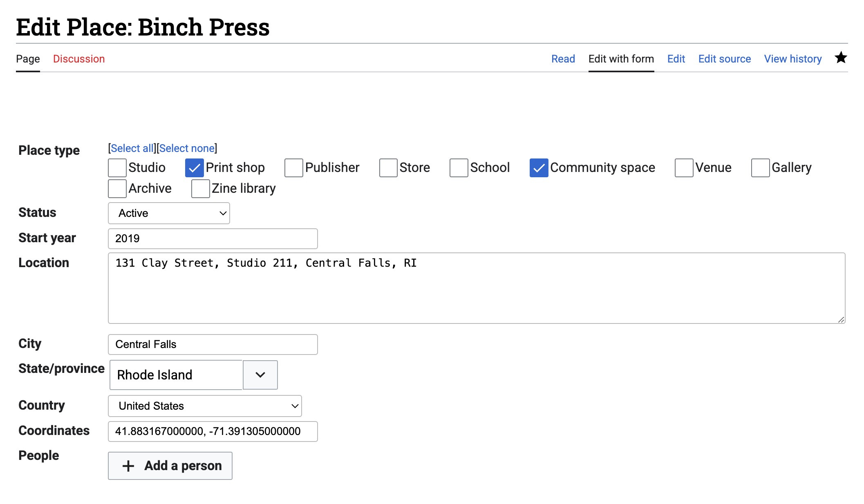Check the Gallery checkbox
The image size is (864, 504).
(x=760, y=168)
